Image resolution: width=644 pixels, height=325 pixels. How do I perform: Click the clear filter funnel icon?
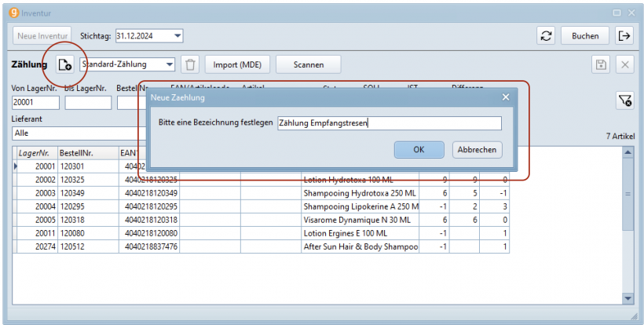pyautogui.click(x=624, y=100)
